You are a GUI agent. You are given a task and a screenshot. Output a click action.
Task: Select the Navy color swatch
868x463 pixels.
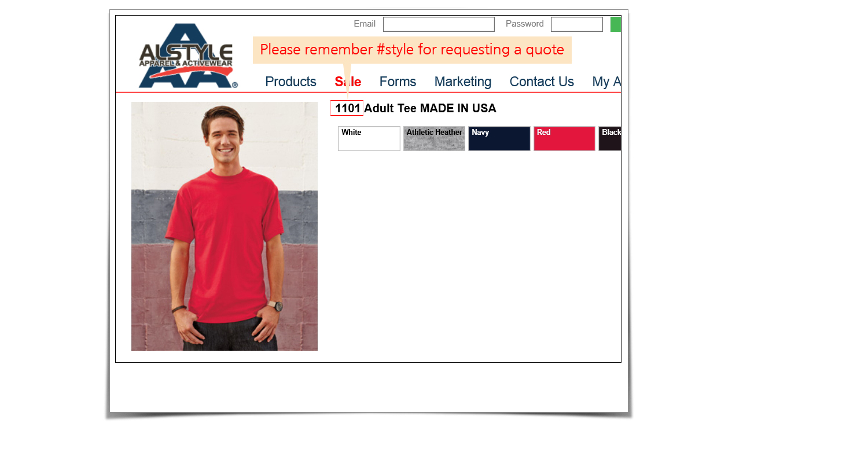click(x=499, y=139)
